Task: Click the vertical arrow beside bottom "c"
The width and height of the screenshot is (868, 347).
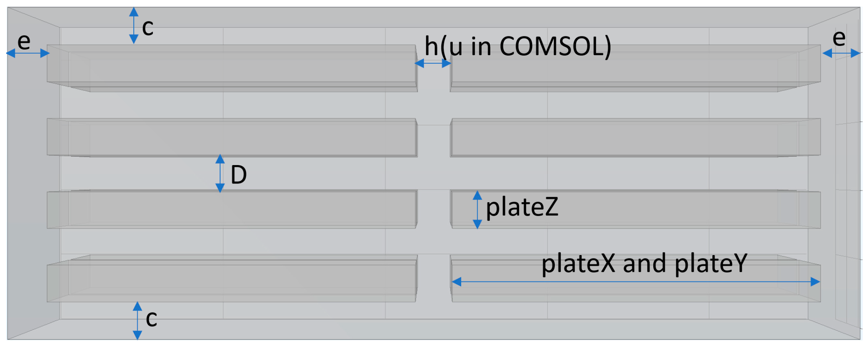Action: click(137, 321)
